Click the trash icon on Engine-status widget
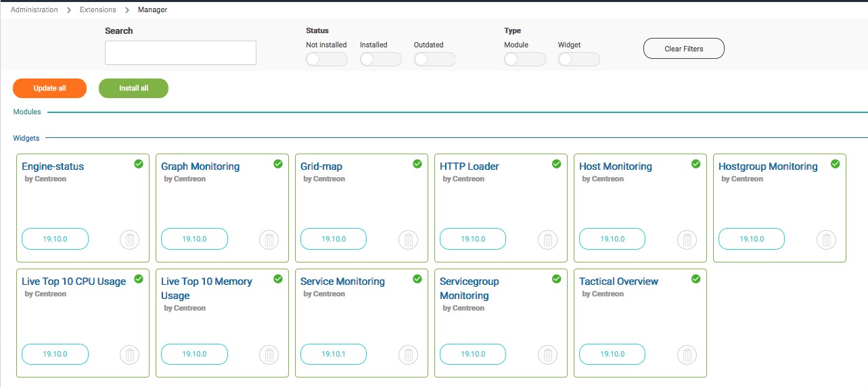The height and width of the screenshot is (387, 868). pyautogui.click(x=131, y=240)
